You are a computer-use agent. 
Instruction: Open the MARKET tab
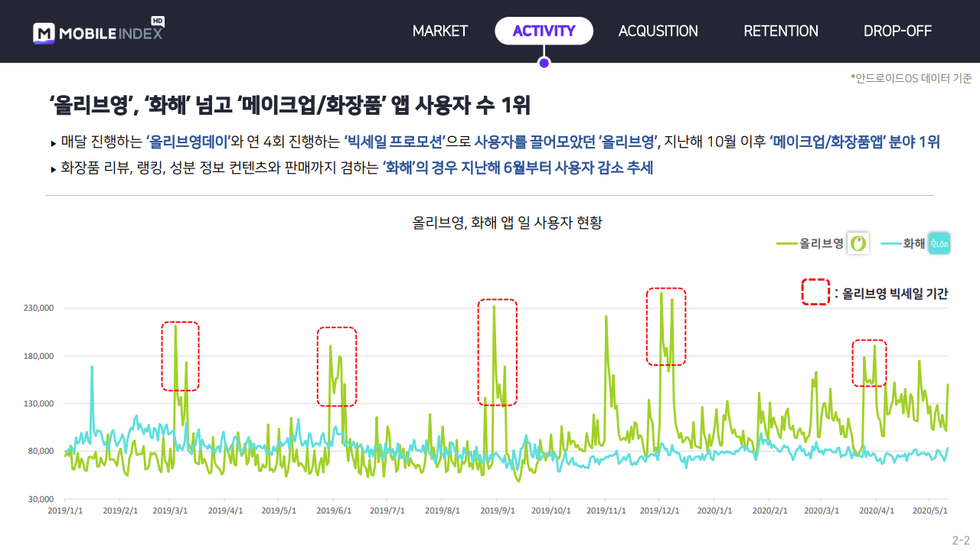pyautogui.click(x=440, y=31)
